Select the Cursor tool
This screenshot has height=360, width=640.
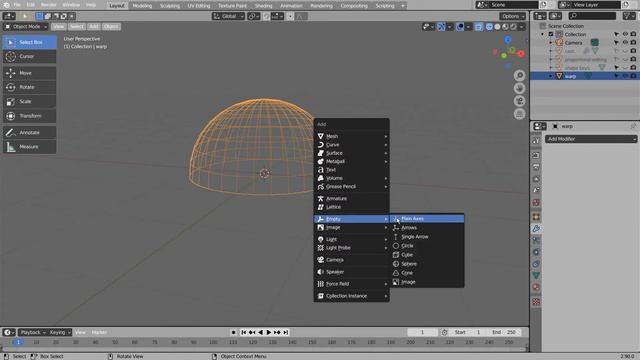tap(29, 56)
